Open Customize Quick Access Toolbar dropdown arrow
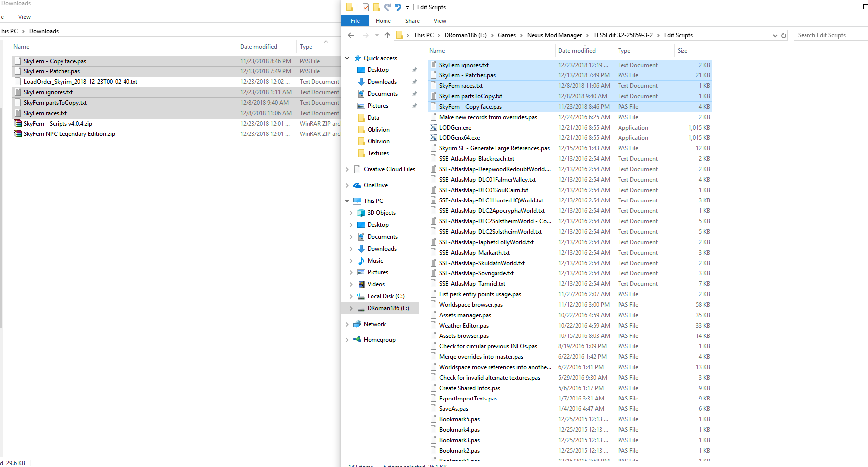868x467 pixels. 407,8
